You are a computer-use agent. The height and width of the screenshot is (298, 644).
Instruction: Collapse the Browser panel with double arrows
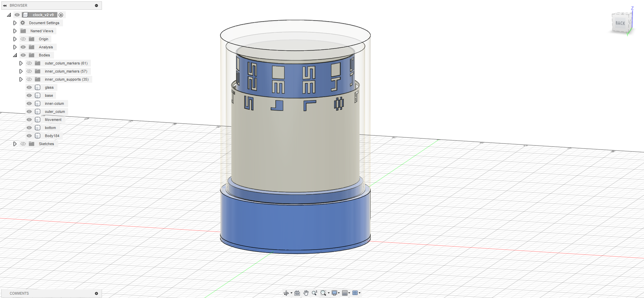coord(5,5)
